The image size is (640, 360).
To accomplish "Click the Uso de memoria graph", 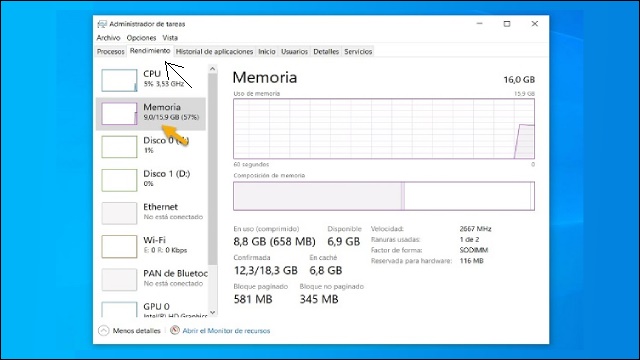I will pyautogui.click(x=384, y=129).
